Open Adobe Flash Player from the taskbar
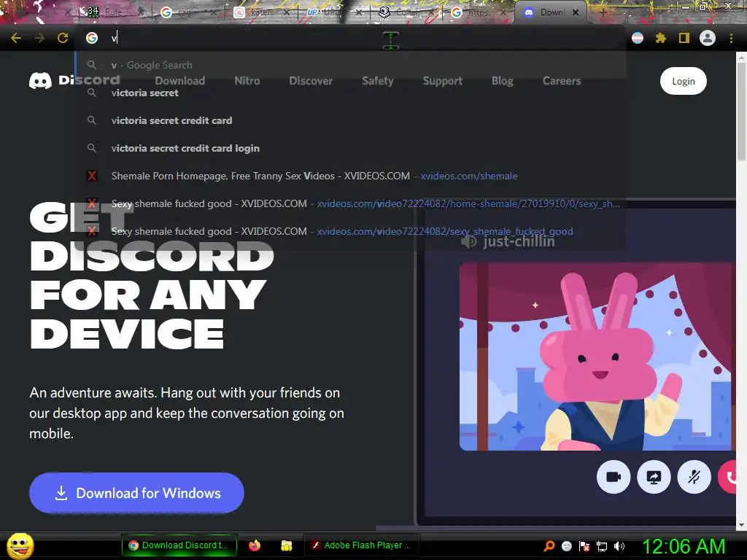 point(361,545)
